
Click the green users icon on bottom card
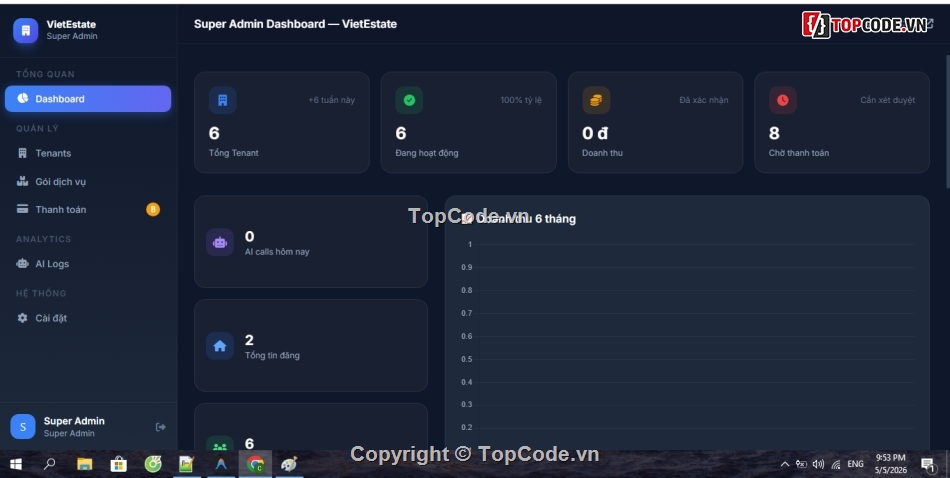(220, 445)
